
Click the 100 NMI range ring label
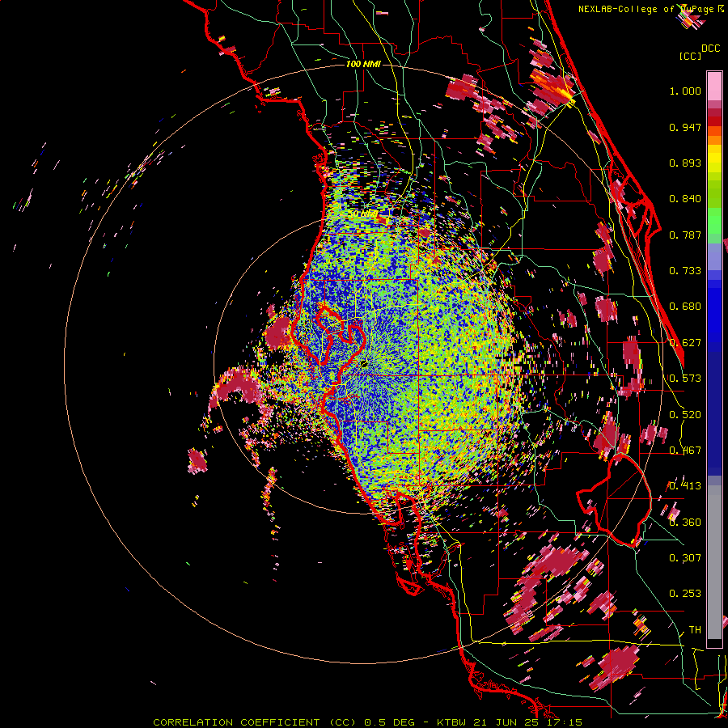coord(363,64)
